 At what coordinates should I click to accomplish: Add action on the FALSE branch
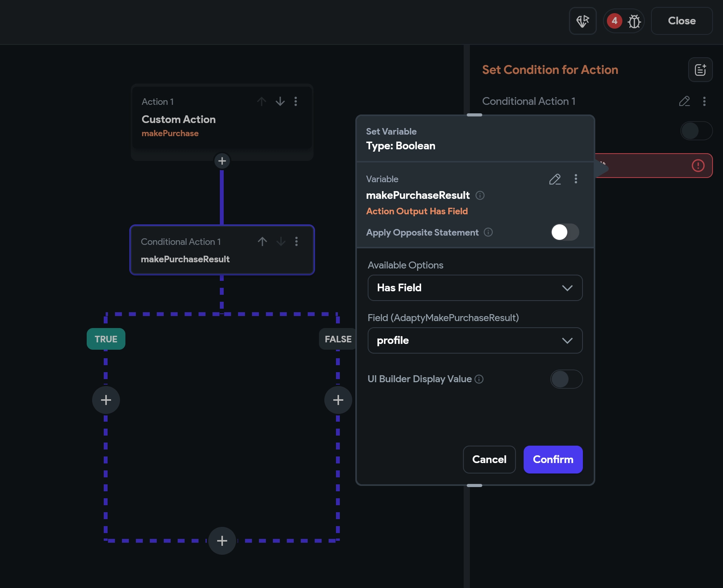(338, 400)
